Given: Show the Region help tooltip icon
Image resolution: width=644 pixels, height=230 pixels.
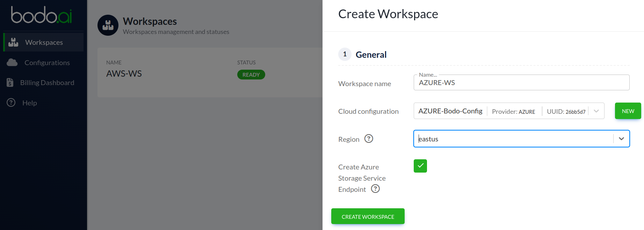Looking at the screenshot, I should click(369, 139).
